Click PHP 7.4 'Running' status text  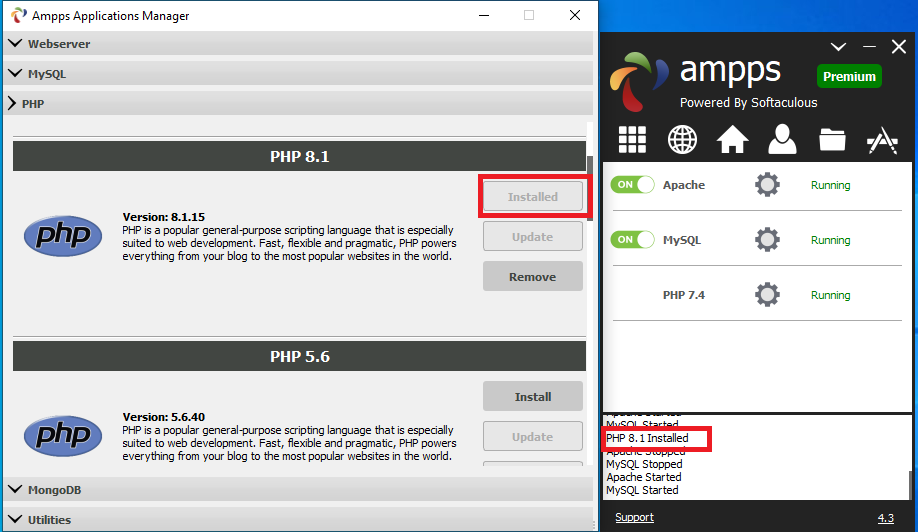(x=830, y=295)
